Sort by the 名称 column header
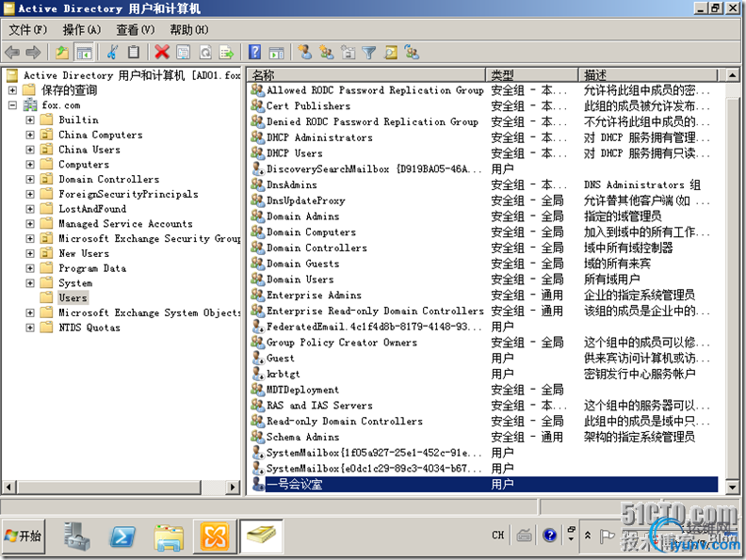 pyautogui.click(x=366, y=75)
